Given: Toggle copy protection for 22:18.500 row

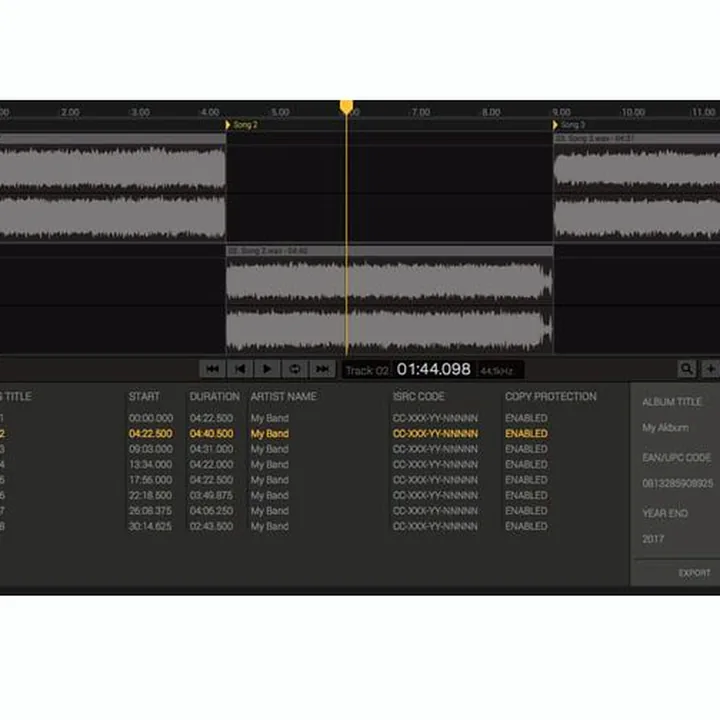Looking at the screenshot, I should (x=526, y=495).
